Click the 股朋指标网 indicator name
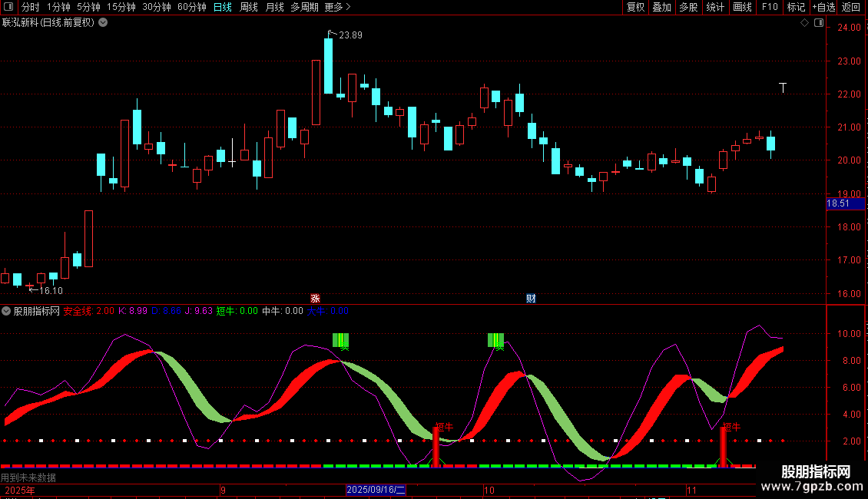 [37, 311]
